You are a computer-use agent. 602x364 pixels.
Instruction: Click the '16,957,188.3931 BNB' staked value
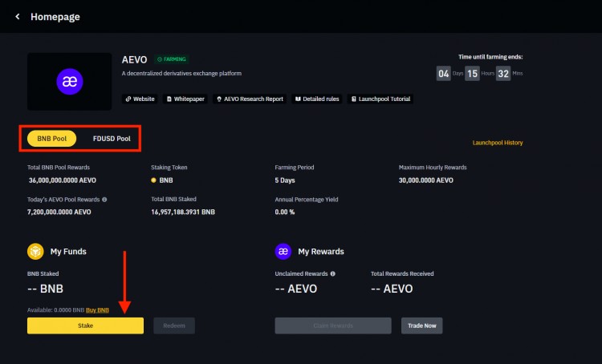[x=183, y=212]
